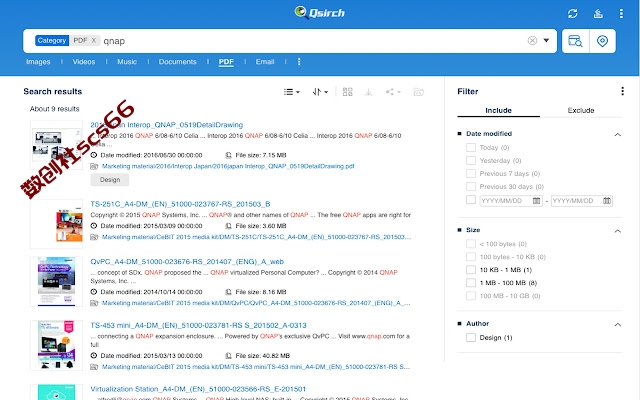Check the 100 MB - 10 GB filter

point(471,296)
